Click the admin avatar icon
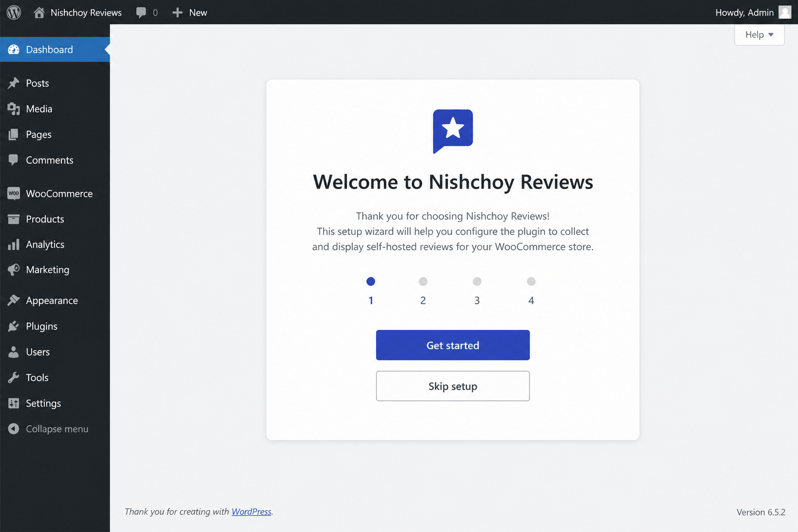 coord(785,12)
